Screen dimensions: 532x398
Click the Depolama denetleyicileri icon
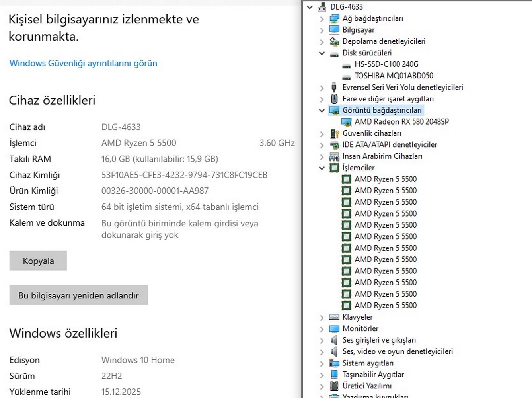(x=334, y=41)
